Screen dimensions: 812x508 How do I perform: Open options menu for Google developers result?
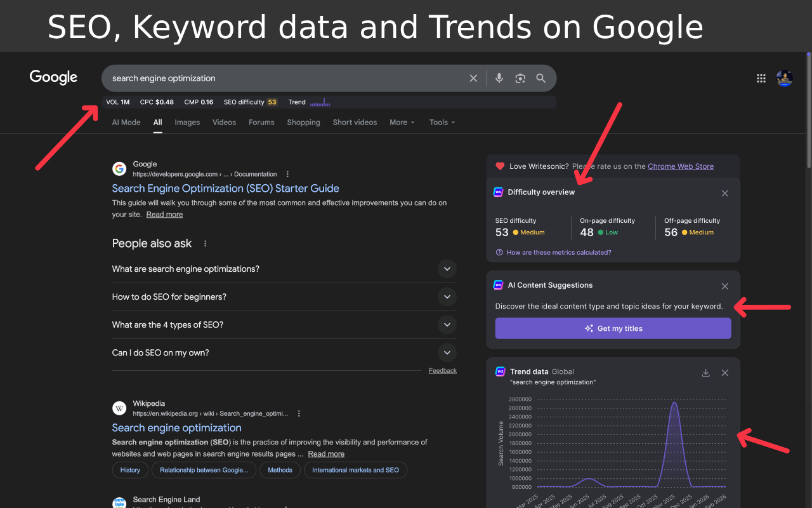coord(287,174)
